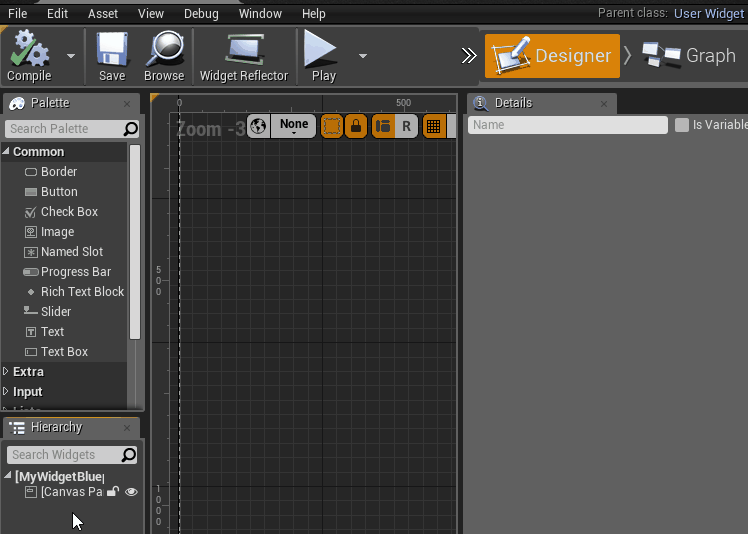Toggle the dashed outlines icon
Screen dimensions: 748x534
pos(332,126)
